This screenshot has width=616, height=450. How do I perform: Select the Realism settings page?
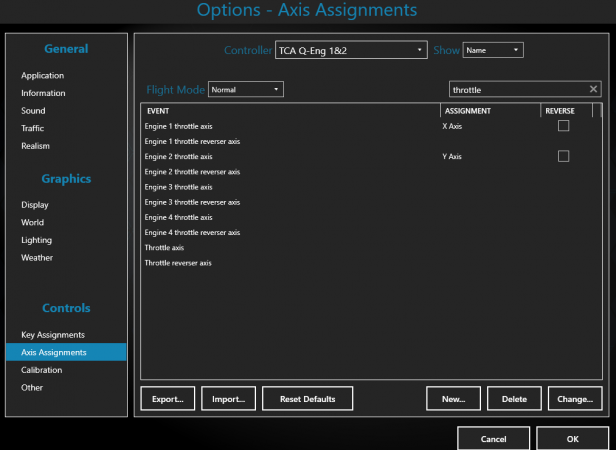pyautogui.click(x=35, y=146)
